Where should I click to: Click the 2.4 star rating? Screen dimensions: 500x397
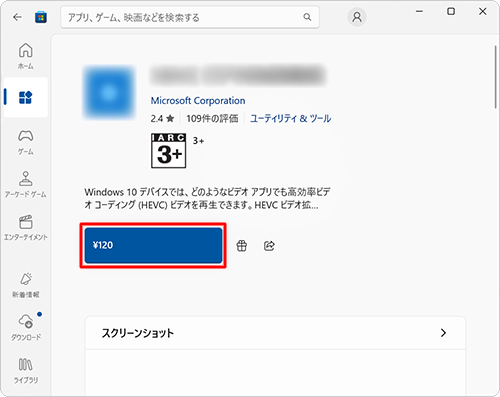(x=162, y=118)
